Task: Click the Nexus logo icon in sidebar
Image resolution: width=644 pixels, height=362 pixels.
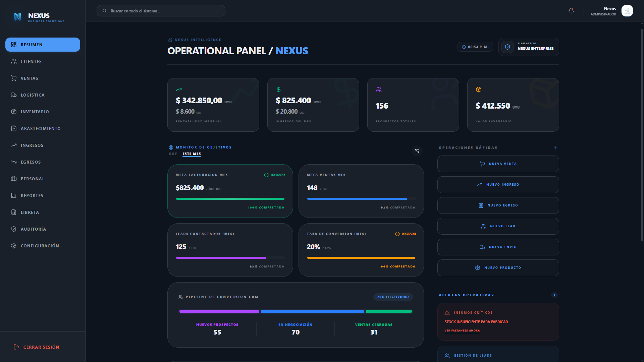Action: coord(17,16)
